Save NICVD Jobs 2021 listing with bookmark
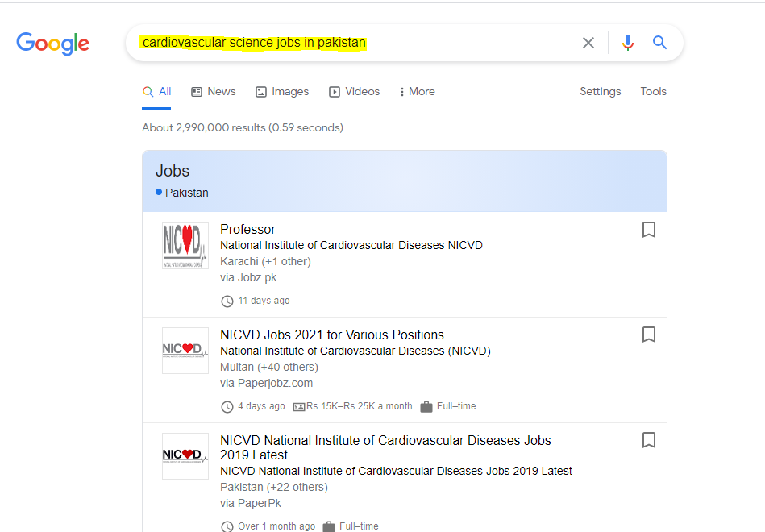Viewport: 765px width, 532px height. coord(648,335)
